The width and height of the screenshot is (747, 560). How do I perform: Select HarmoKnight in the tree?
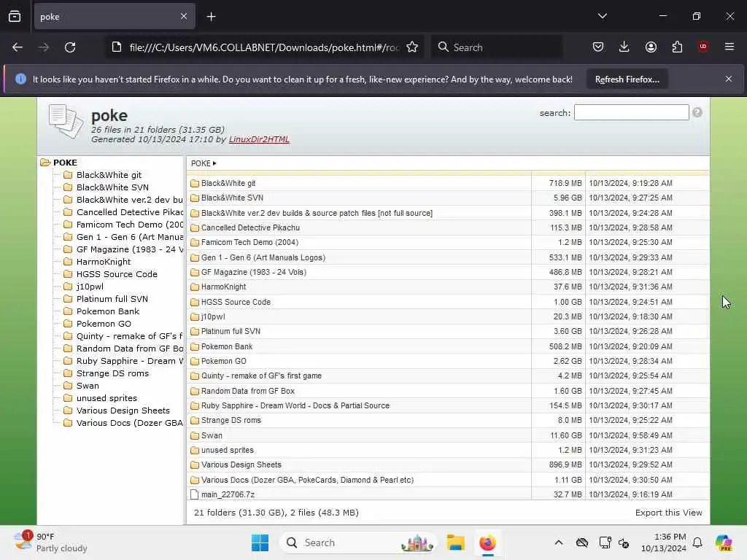[104, 262]
